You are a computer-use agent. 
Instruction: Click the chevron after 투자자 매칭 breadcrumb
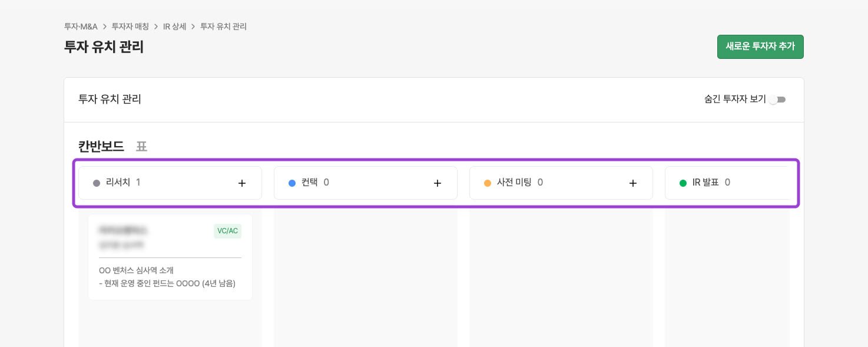click(x=156, y=27)
